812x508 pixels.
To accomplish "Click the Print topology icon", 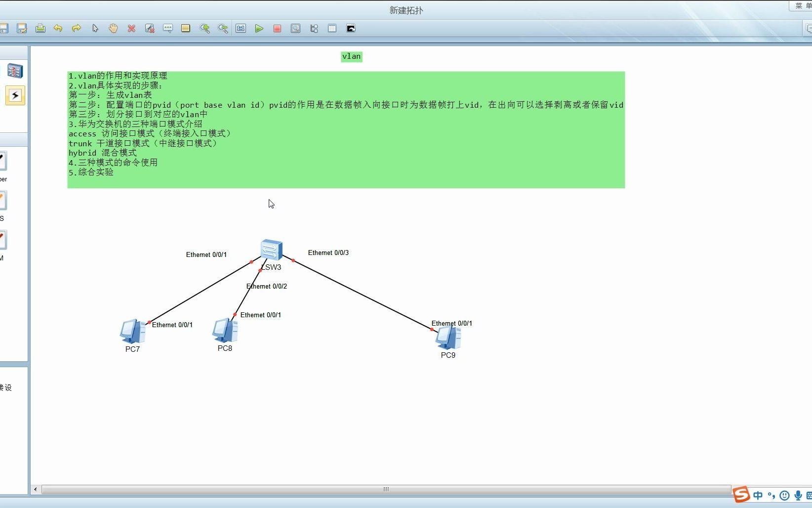I will [41, 28].
